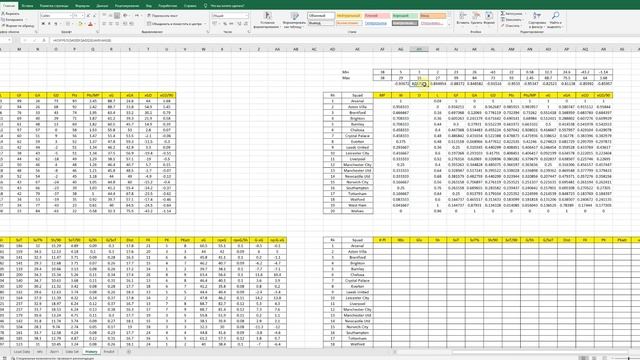640x360 pixels.
Task: Click into the formula bar input
Action: pos(343,40)
